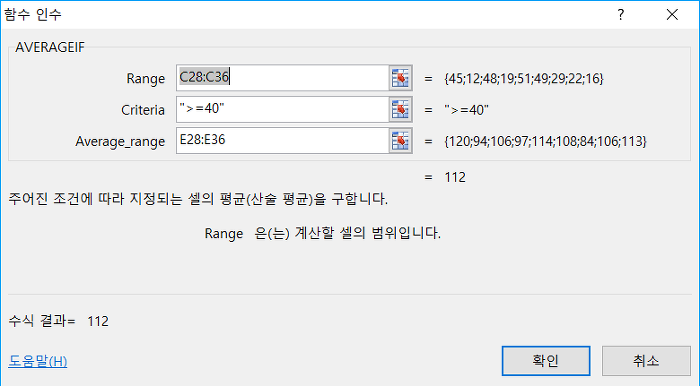Collapse dialog via Range field selector icon
Screen dimensions: 700x386
point(400,79)
